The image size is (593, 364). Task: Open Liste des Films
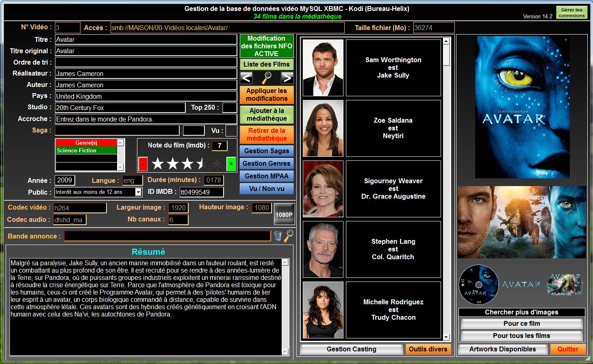pos(267,64)
